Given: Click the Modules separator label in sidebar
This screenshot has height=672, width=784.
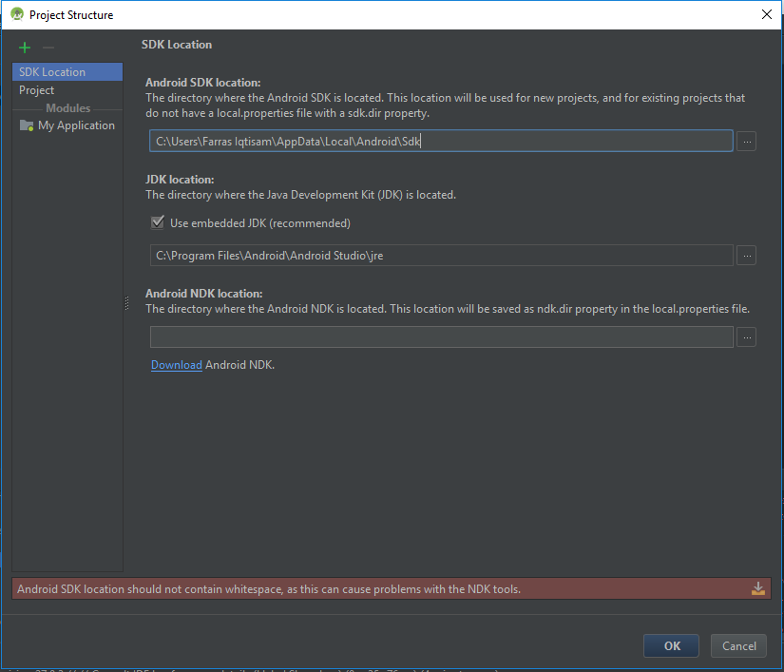Looking at the screenshot, I should pyautogui.click(x=68, y=108).
